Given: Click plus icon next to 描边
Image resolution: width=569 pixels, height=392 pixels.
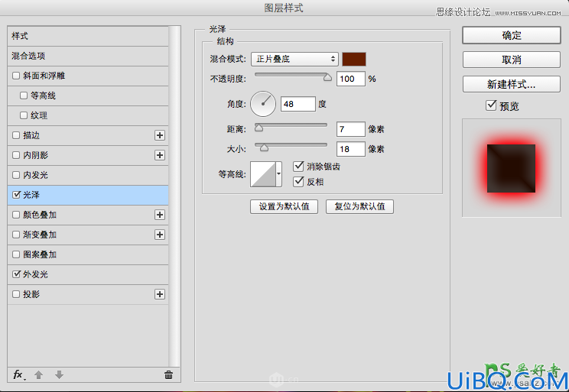Looking at the screenshot, I should pos(160,135).
